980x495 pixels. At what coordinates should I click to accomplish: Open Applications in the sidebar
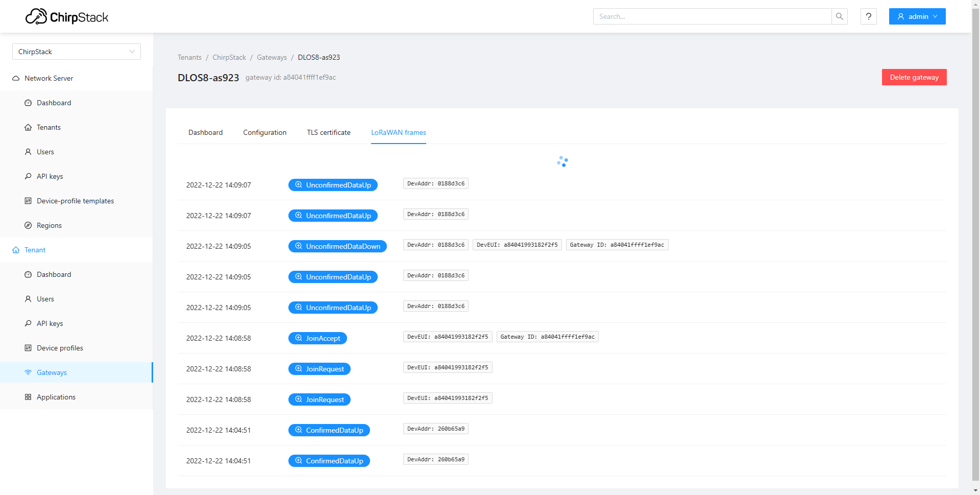coord(77,397)
